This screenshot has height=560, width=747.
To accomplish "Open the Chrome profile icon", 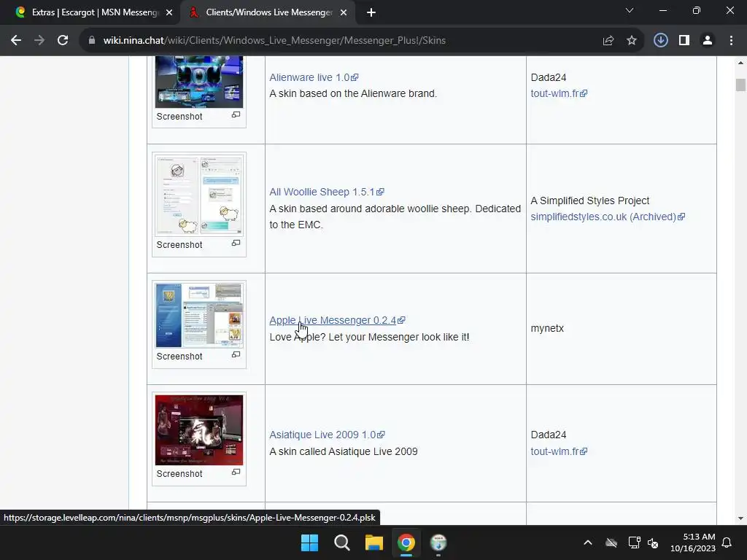I will click(708, 41).
